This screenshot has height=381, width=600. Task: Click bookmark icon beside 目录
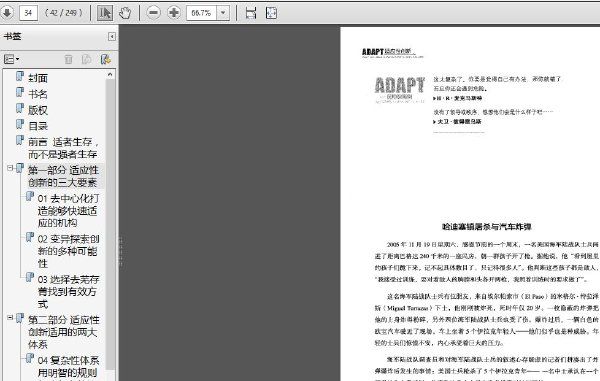(20, 124)
